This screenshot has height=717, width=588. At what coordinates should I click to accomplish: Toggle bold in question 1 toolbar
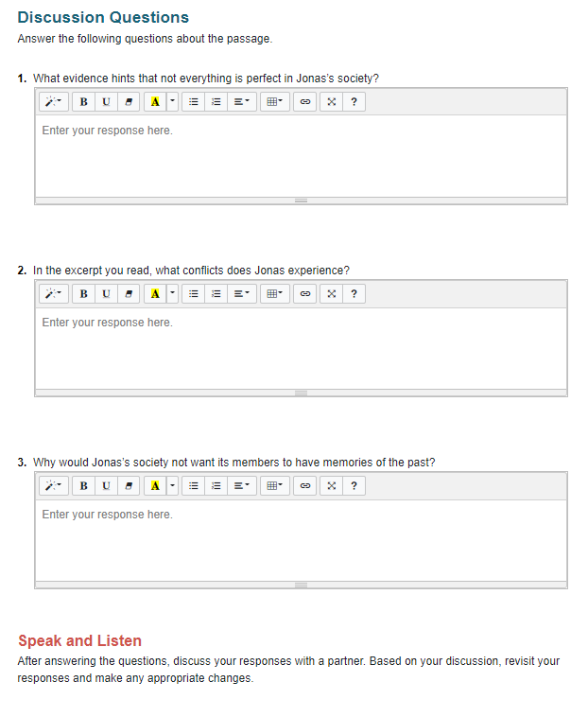83,102
